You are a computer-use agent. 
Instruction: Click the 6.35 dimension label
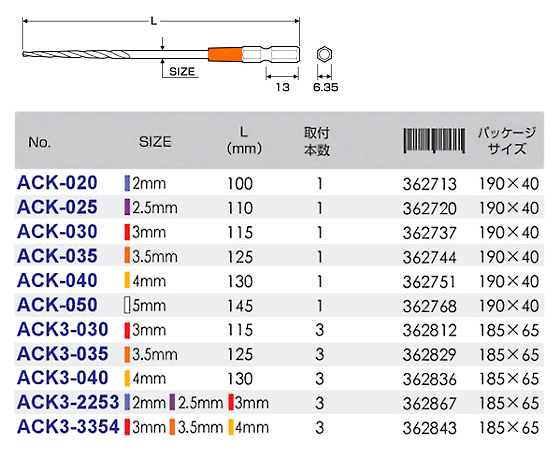pos(325,87)
